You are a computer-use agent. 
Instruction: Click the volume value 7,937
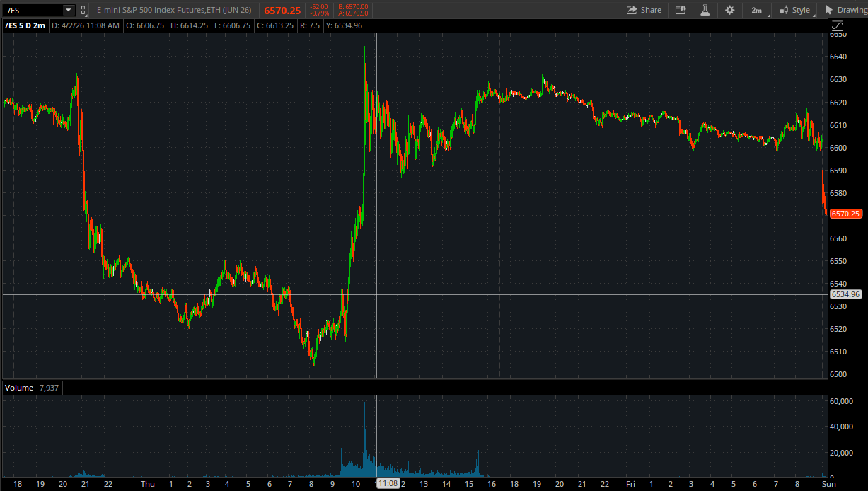coord(50,388)
